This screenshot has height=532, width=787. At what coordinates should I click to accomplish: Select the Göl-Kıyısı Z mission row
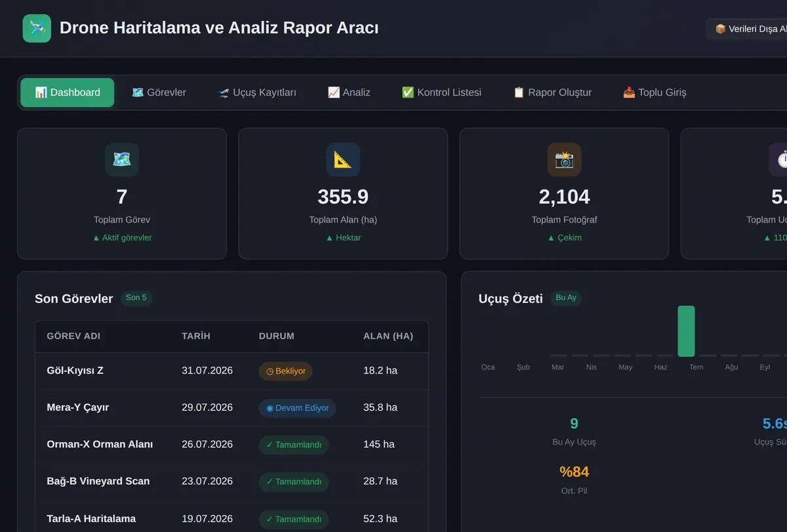[232, 371]
